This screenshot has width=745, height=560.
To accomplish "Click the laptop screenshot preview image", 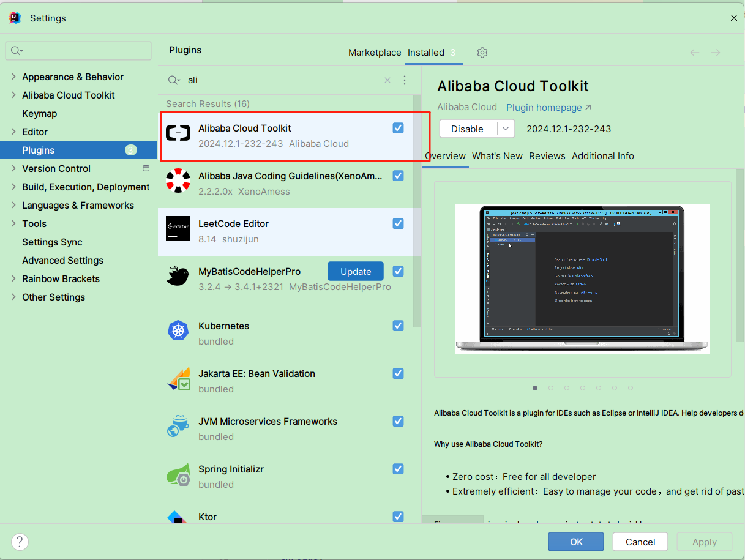I will pos(582,278).
